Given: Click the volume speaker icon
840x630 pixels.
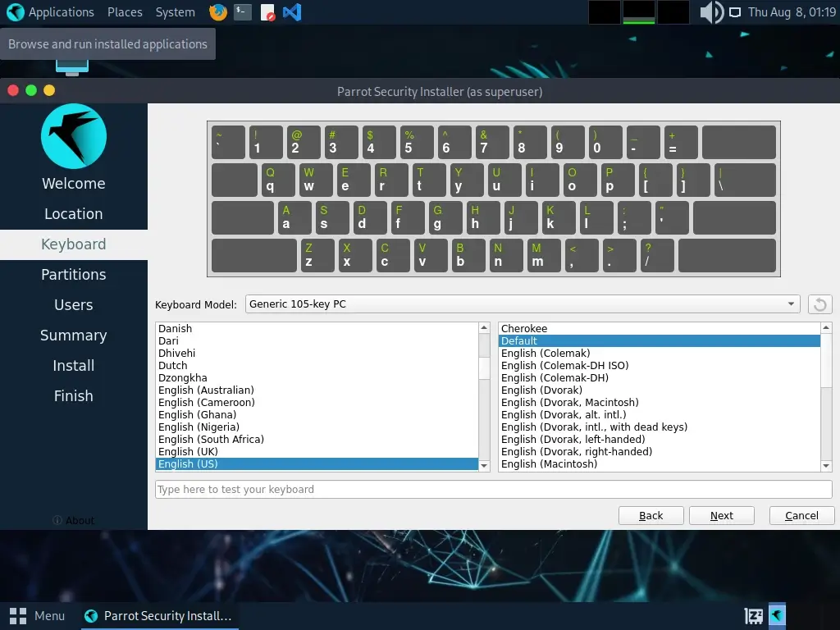Looking at the screenshot, I should (710, 12).
